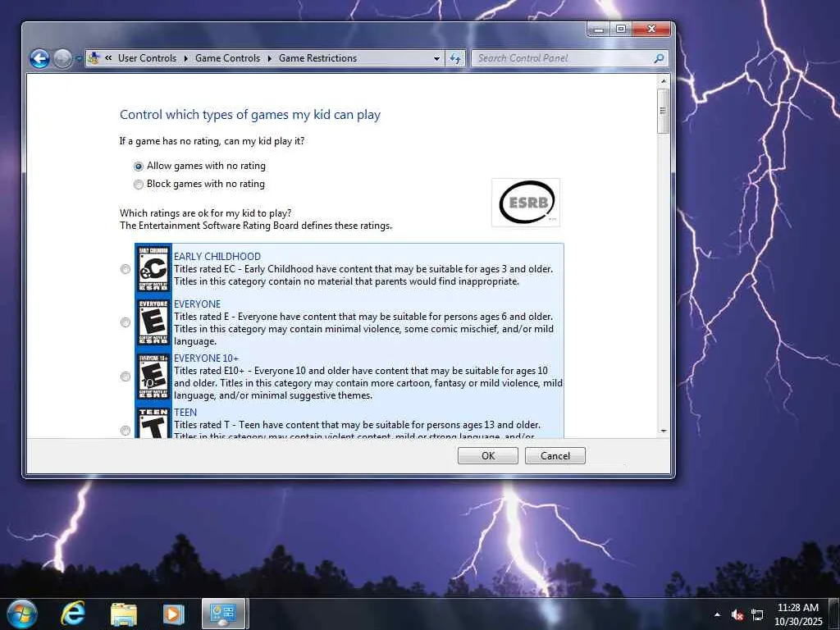
Task: Click the OK button
Action: [x=488, y=455]
